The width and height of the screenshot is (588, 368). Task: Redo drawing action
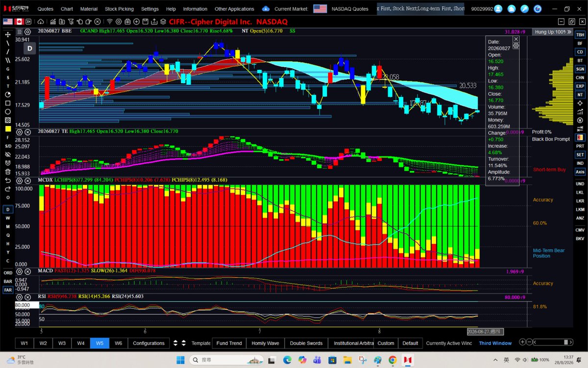pyautogui.click(x=8, y=188)
